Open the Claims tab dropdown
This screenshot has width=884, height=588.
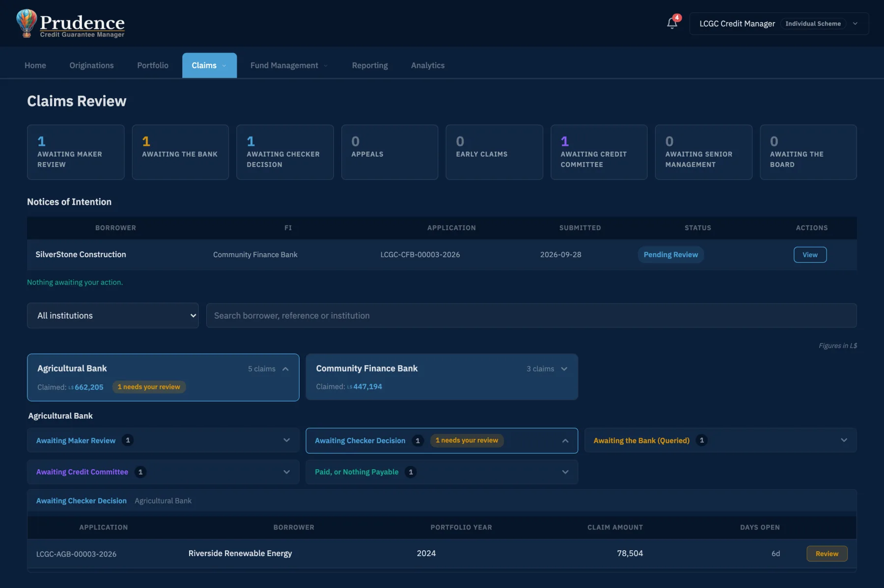[209, 65]
